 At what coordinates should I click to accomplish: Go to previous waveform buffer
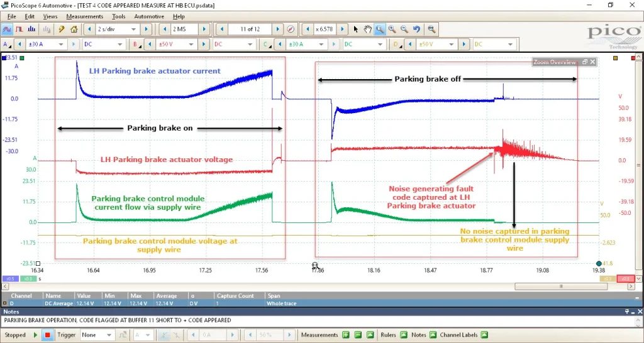point(222,29)
